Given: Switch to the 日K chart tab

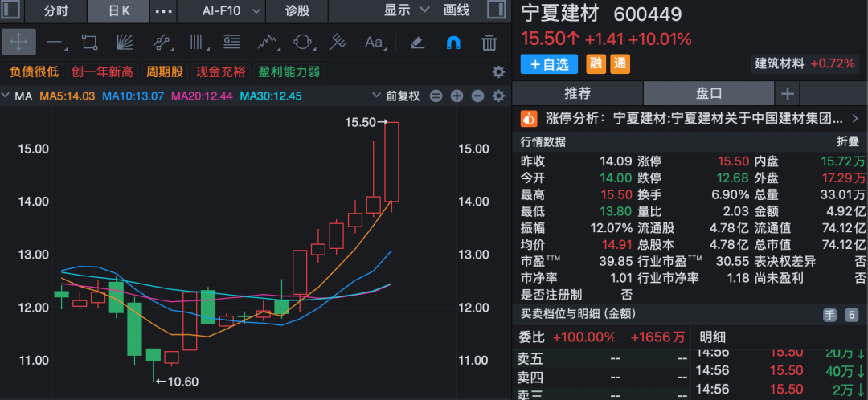Looking at the screenshot, I should point(118,11).
